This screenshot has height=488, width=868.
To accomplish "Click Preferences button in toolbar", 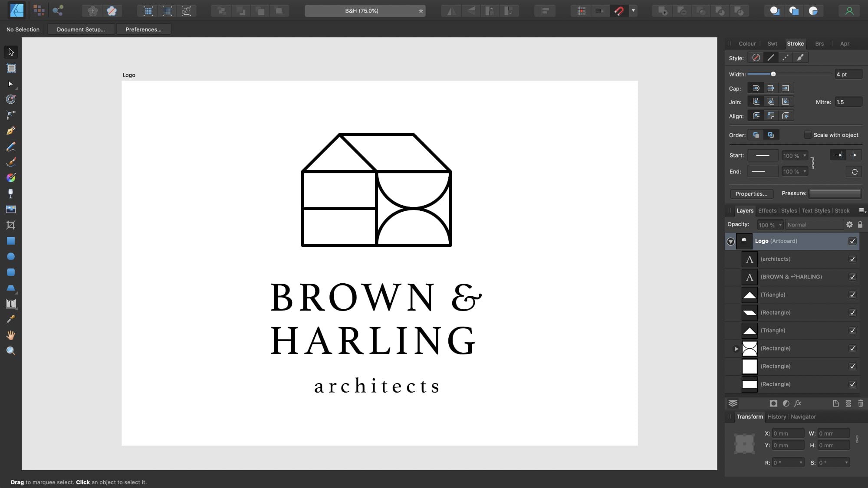I will point(143,29).
